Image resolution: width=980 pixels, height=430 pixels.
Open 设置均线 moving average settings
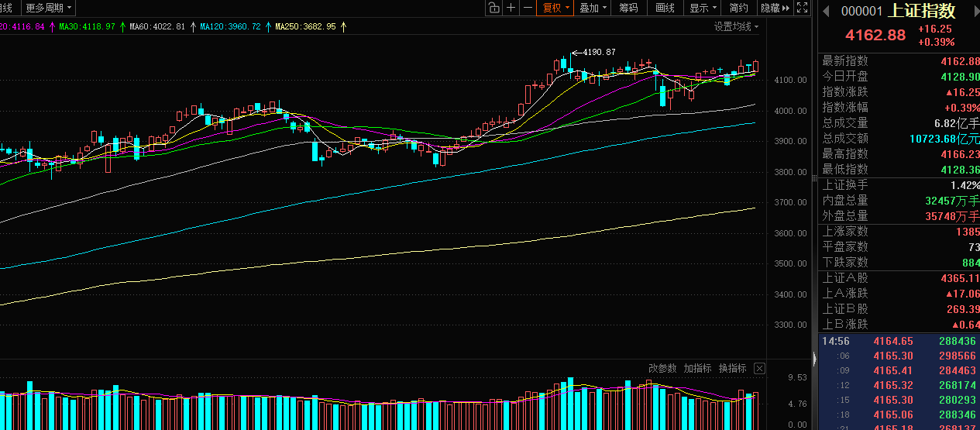click(x=736, y=26)
